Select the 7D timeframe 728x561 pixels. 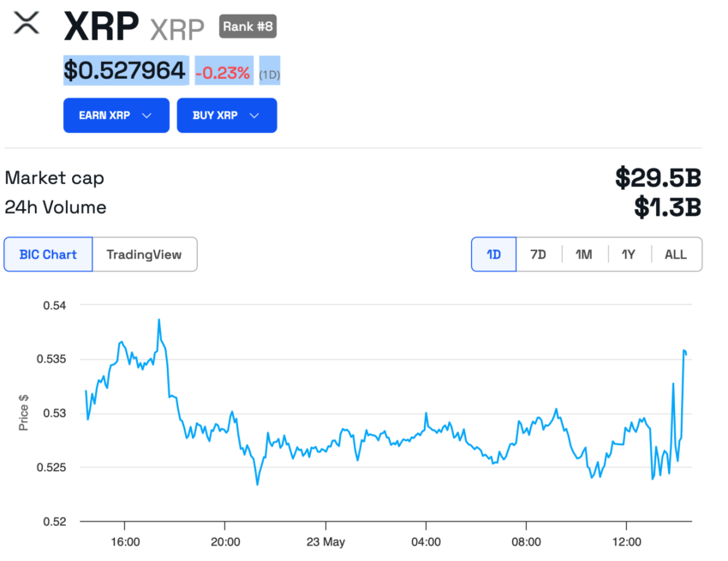pyautogui.click(x=539, y=254)
